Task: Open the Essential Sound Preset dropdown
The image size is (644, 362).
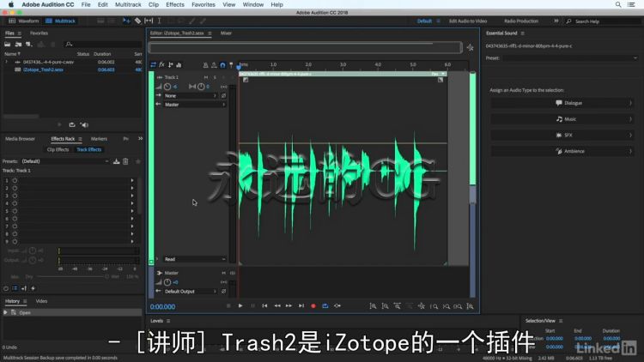Action: click(570, 57)
